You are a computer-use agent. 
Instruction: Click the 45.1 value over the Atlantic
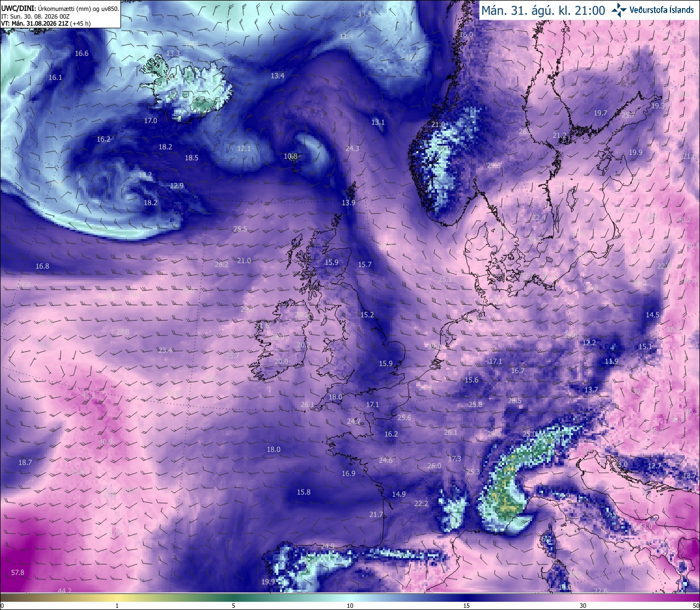point(89,394)
